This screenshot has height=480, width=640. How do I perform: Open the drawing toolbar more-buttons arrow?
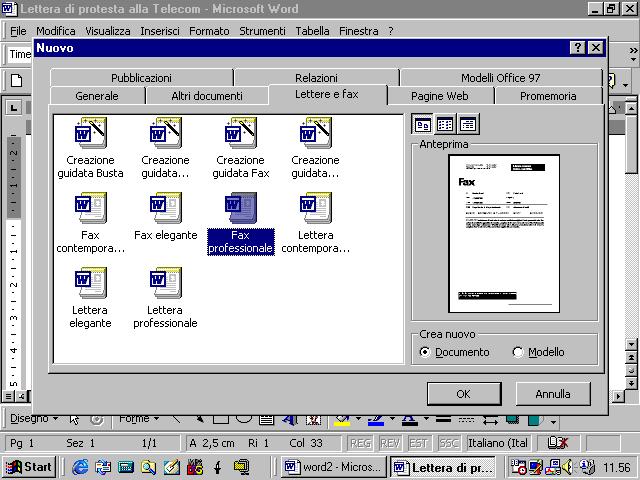553,421
